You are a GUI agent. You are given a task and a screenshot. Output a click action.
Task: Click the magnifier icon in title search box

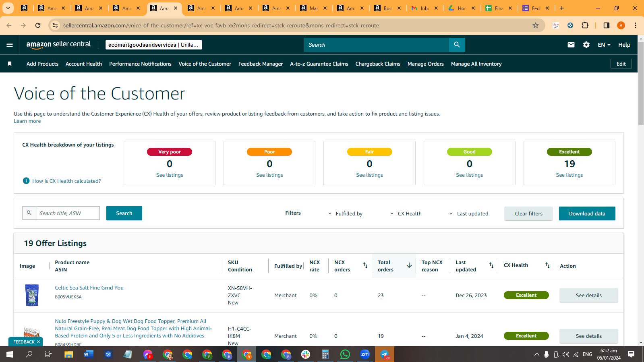pyautogui.click(x=29, y=213)
